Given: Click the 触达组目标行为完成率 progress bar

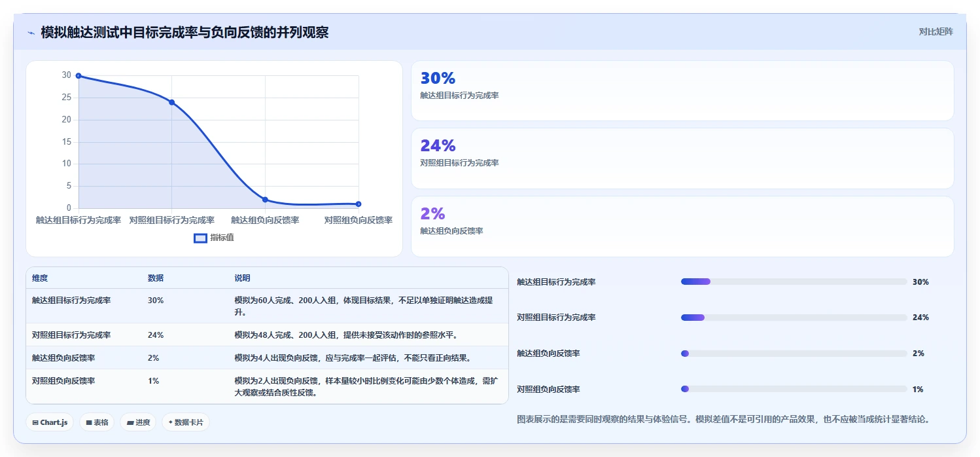Looking at the screenshot, I should point(794,282).
